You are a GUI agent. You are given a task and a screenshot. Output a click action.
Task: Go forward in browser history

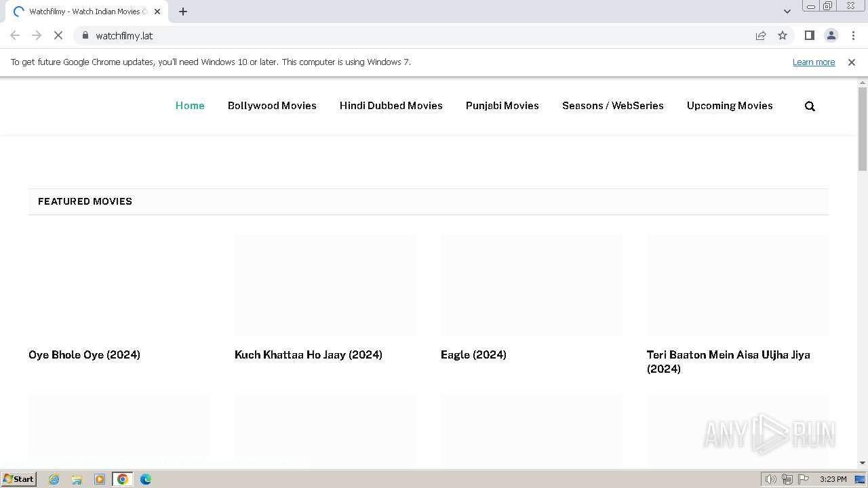pyautogui.click(x=37, y=35)
